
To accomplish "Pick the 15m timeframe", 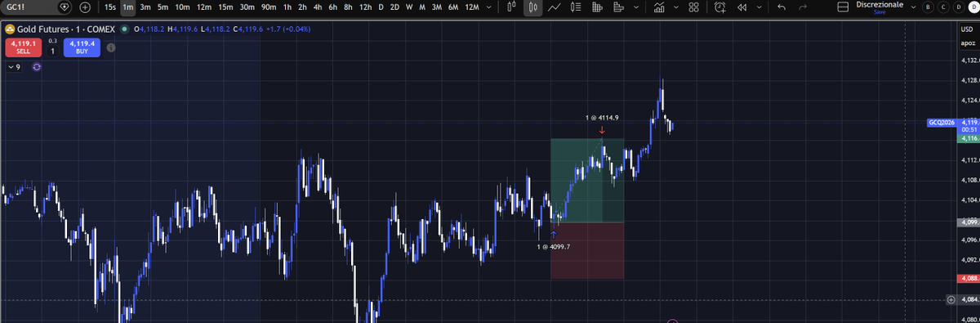I will [x=225, y=7].
